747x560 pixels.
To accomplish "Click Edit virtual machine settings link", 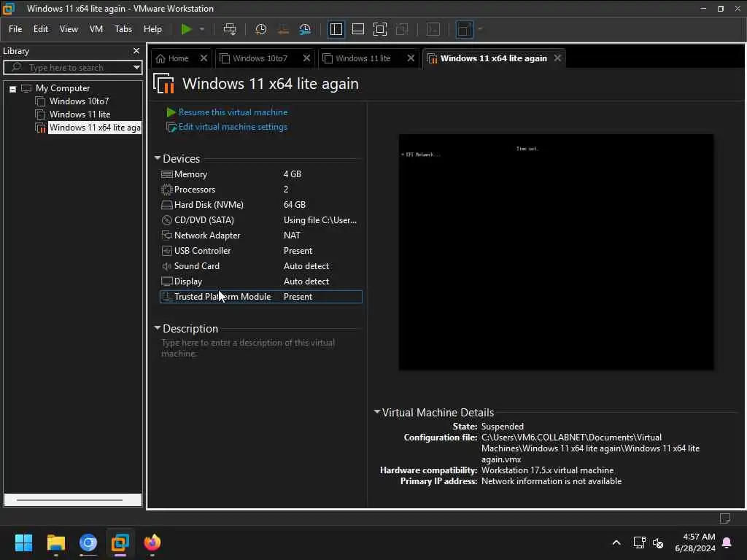I will [x=233, y=127].
